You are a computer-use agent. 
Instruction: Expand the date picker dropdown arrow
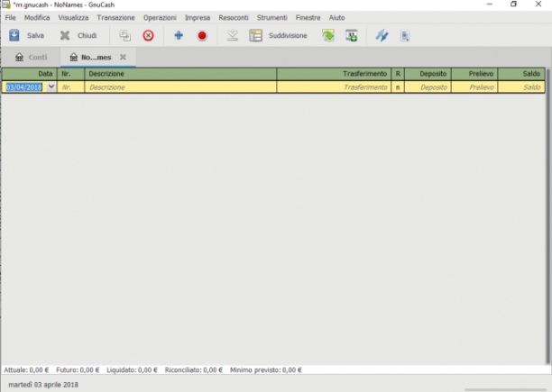[x=51, y=87]
